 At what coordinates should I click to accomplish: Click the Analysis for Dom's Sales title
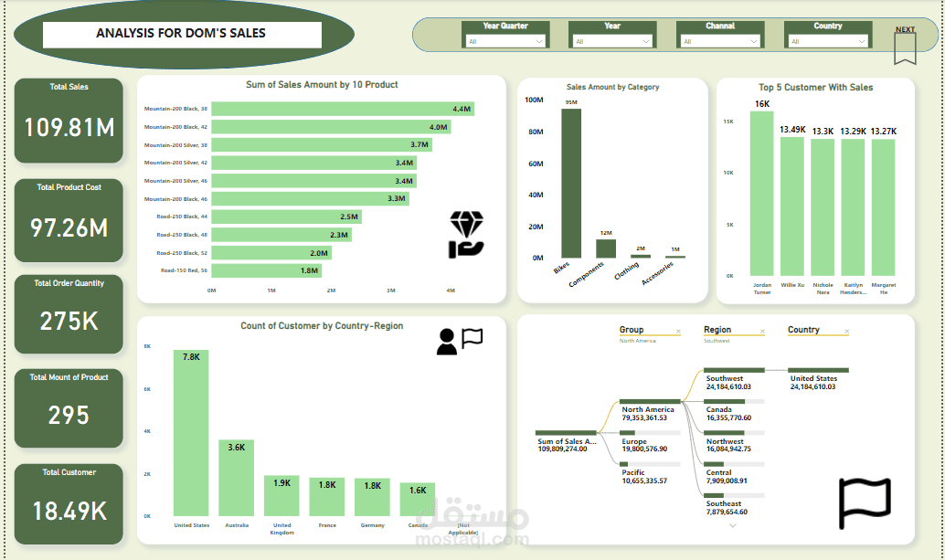coord(181,33)
